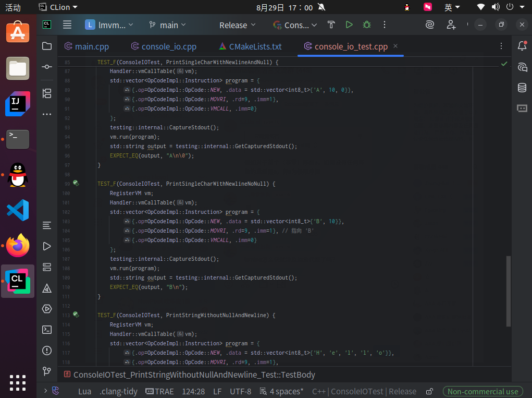Start debugging with the bug icon
The height and width of the screenshot is (398, 532).
[367, 25]
